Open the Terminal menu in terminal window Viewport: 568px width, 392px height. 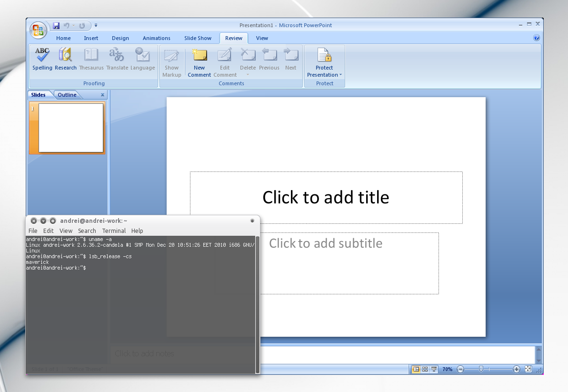point(114,231)
